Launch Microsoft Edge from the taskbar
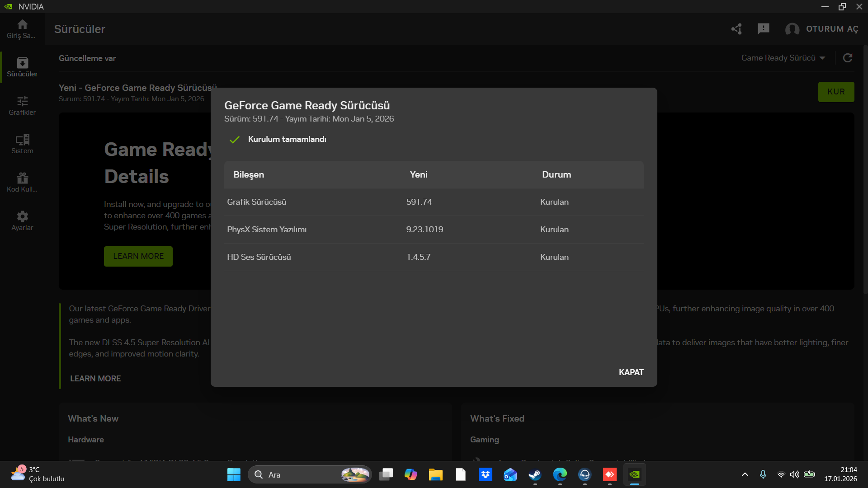Screen dimensions: 868x488 click(560, 475)
